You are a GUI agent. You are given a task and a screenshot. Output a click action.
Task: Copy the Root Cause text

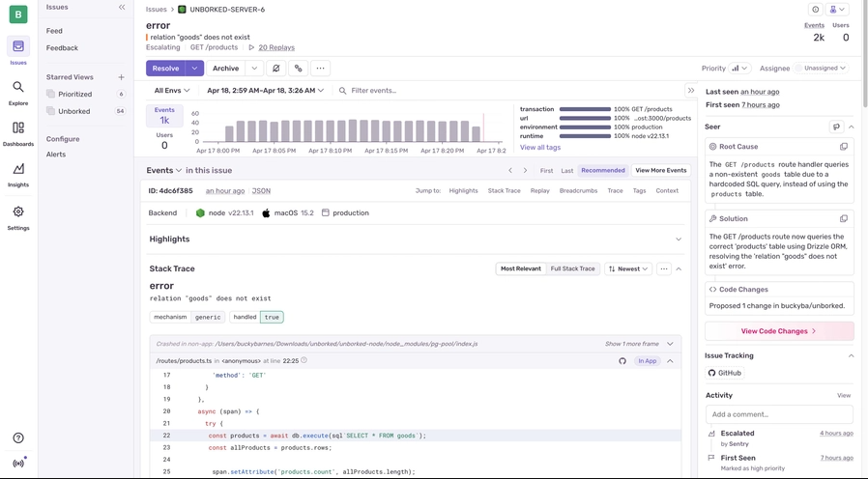tap(843, 147)
